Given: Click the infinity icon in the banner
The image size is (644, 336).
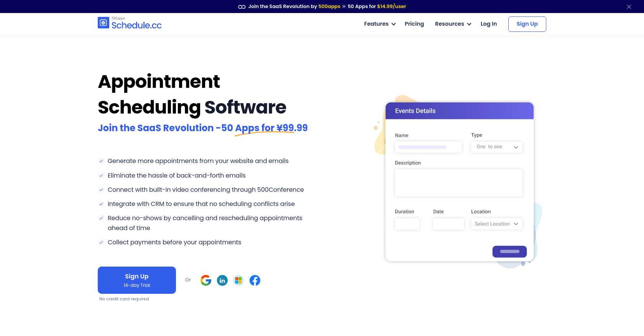Looking at the screenshot, I should (x=242, y=7).
